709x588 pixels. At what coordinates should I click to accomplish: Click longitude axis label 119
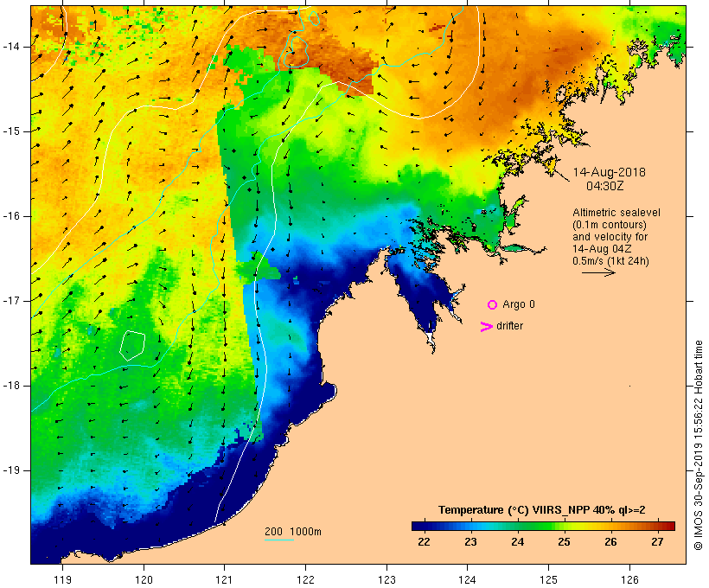(62, 579)
